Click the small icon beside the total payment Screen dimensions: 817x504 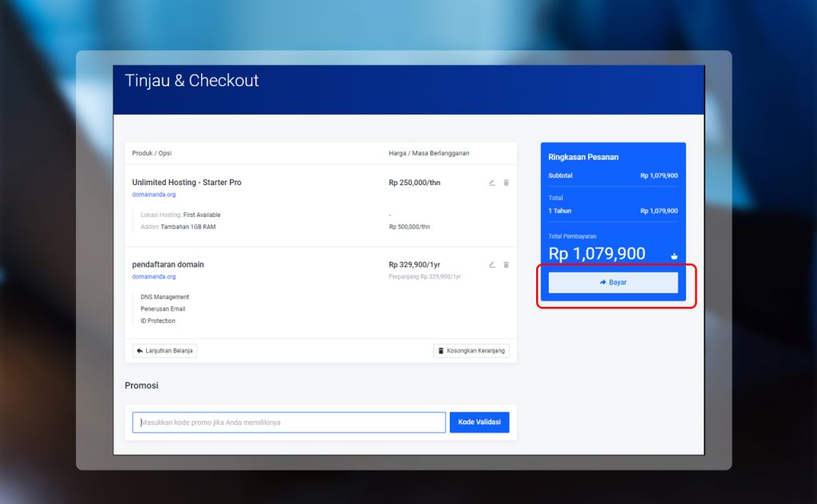click(674, 256)
